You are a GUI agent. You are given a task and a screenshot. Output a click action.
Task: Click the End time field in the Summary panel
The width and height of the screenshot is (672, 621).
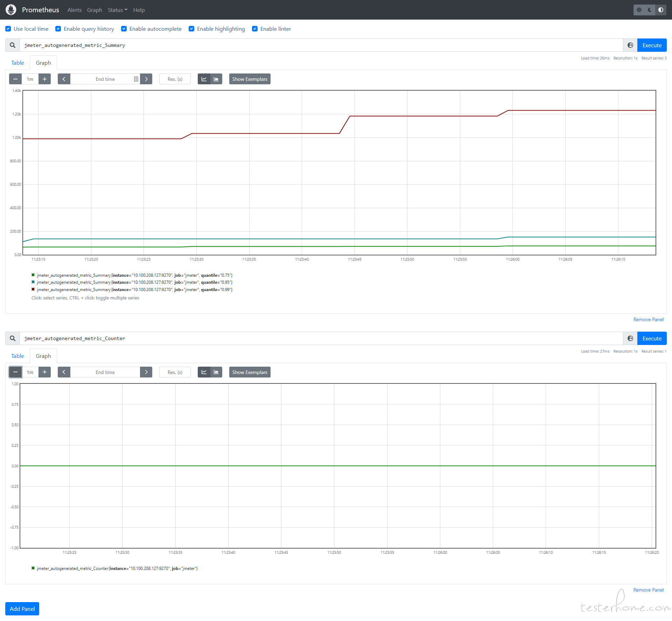pos(105,79)
